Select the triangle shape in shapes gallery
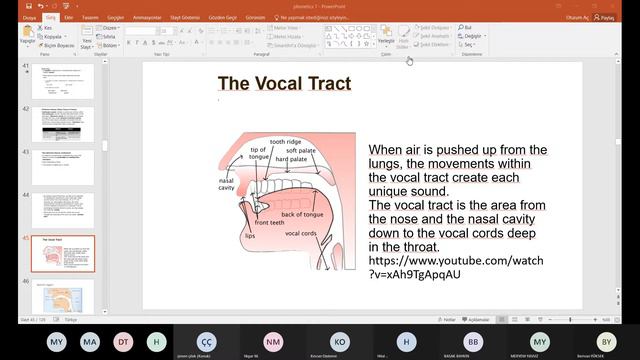640x360 pixels. tap(329, 36)
